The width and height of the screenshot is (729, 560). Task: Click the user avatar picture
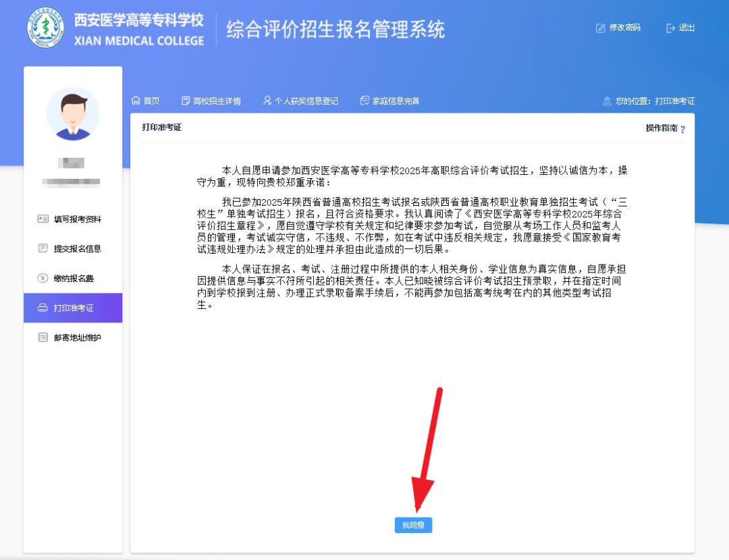(73, 114)
